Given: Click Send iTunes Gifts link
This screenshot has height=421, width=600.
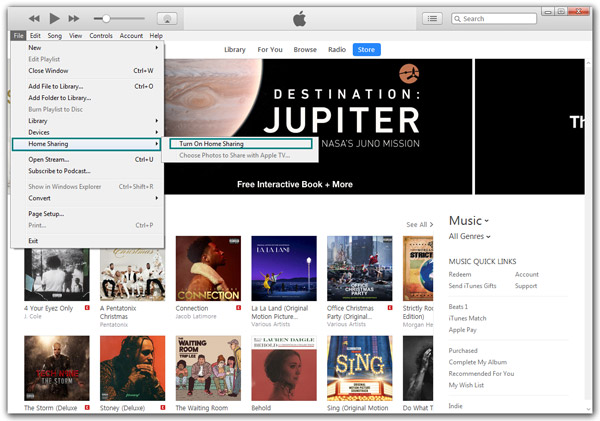Looking at the screenshot, I should point(472,286).
